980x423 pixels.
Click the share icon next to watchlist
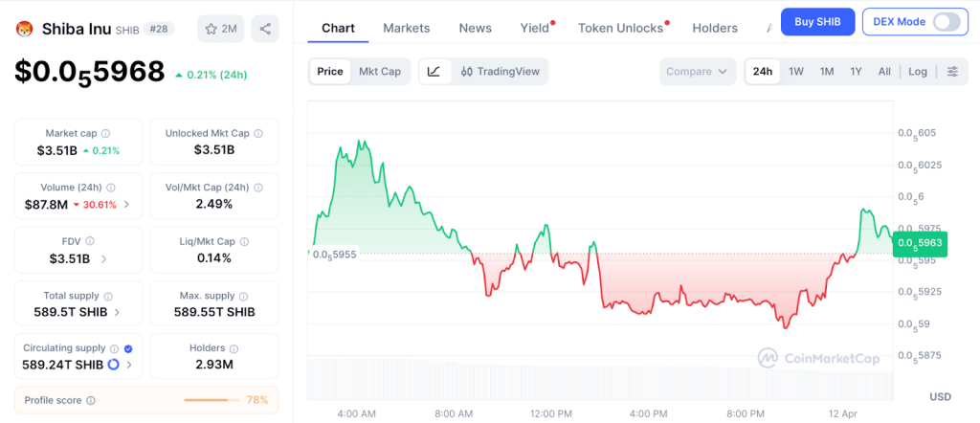pyautogui.click(x=265, y=29)
